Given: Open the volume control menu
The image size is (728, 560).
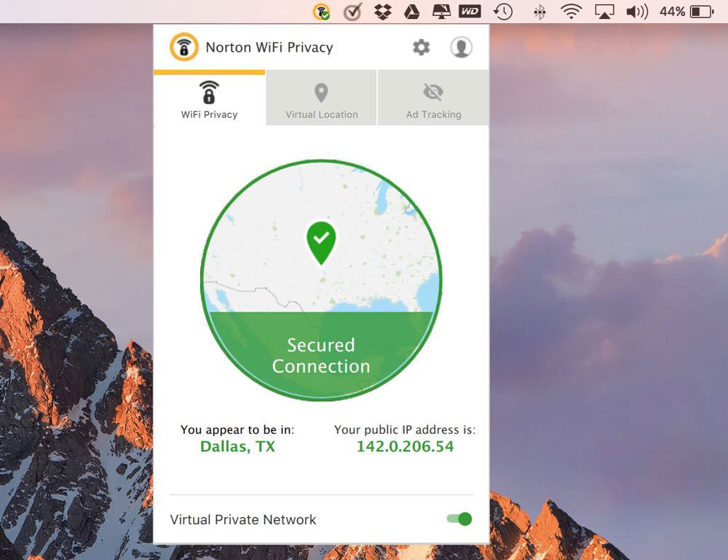Looking at the screenshot, I should click(637, 12).
